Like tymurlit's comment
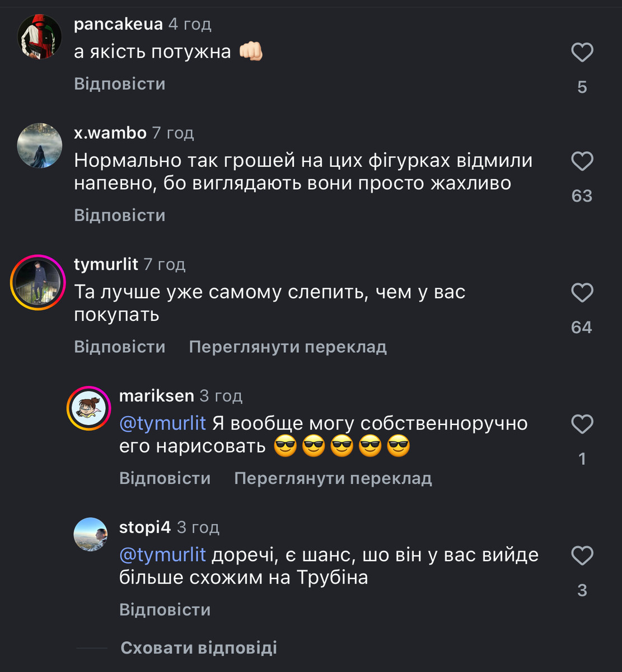Screen dimensions: 622x672 pyautogui.click(x=582, y=293)
